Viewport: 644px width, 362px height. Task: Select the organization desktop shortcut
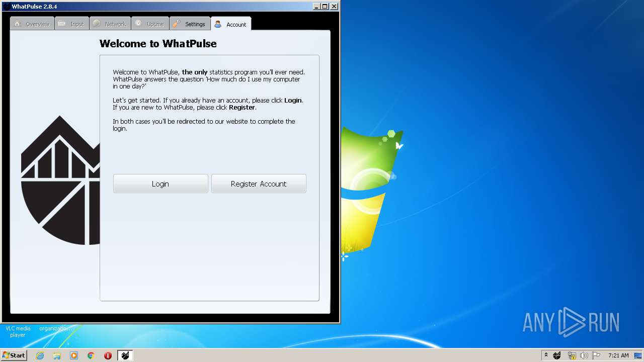(x=55, y=328)
